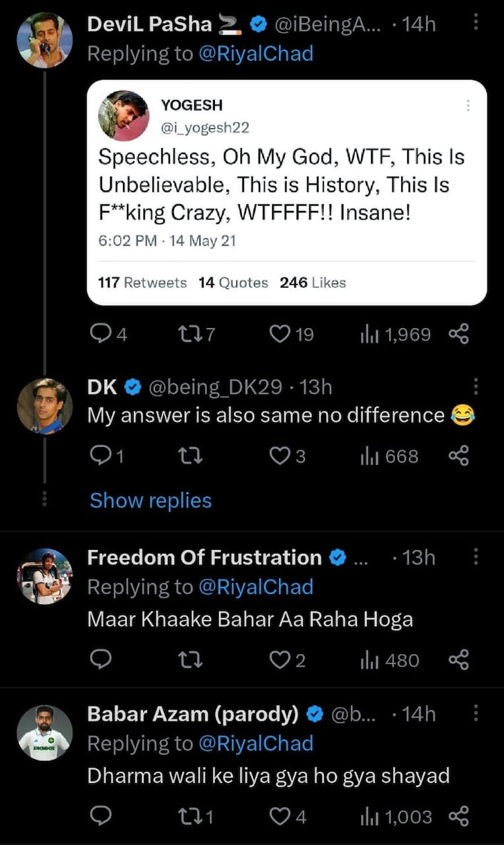The width and height of the screenshot is (504, 845).
Task: Open the embedded YOGESH tweet screenshot
Action: coord(287,192)
